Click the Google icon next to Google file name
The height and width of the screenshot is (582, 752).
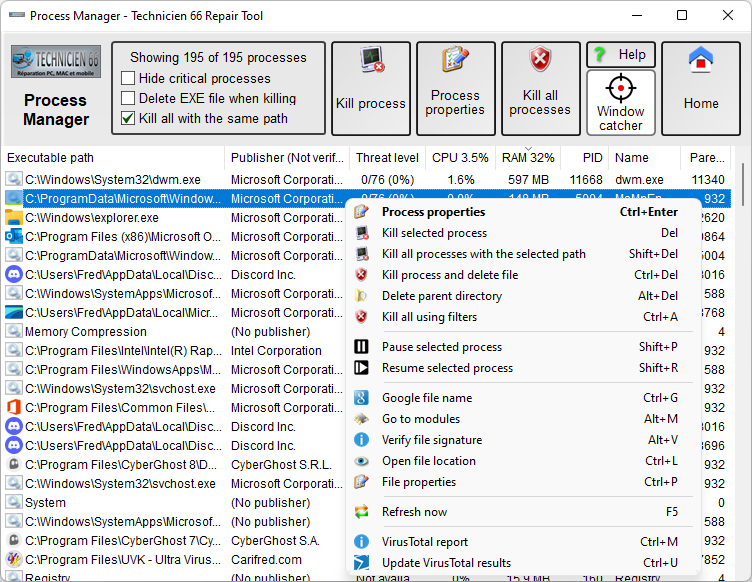361,398
